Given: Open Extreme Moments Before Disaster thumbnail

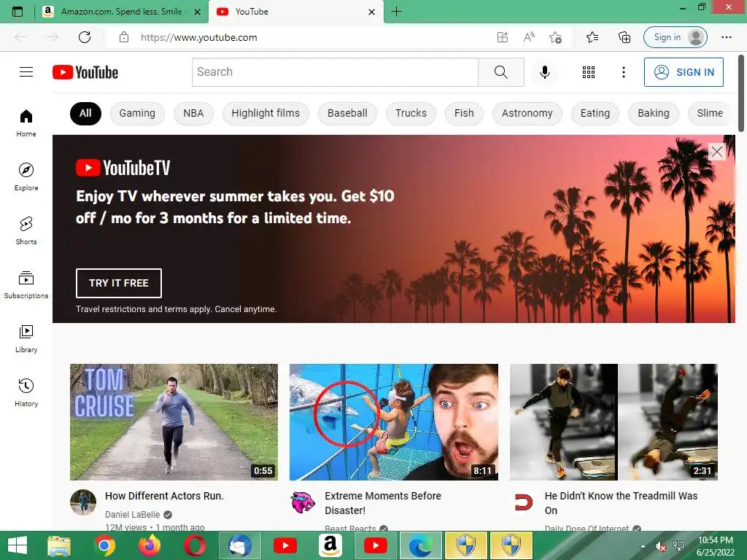Looking at the screenshot, I should click(x=394, y=422).
